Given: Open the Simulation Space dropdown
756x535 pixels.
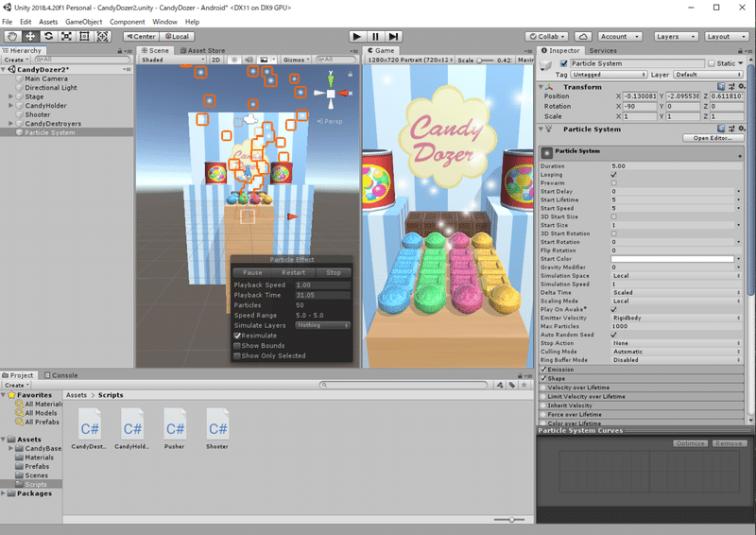Looking at the screenshot, I should click(676, 275).
